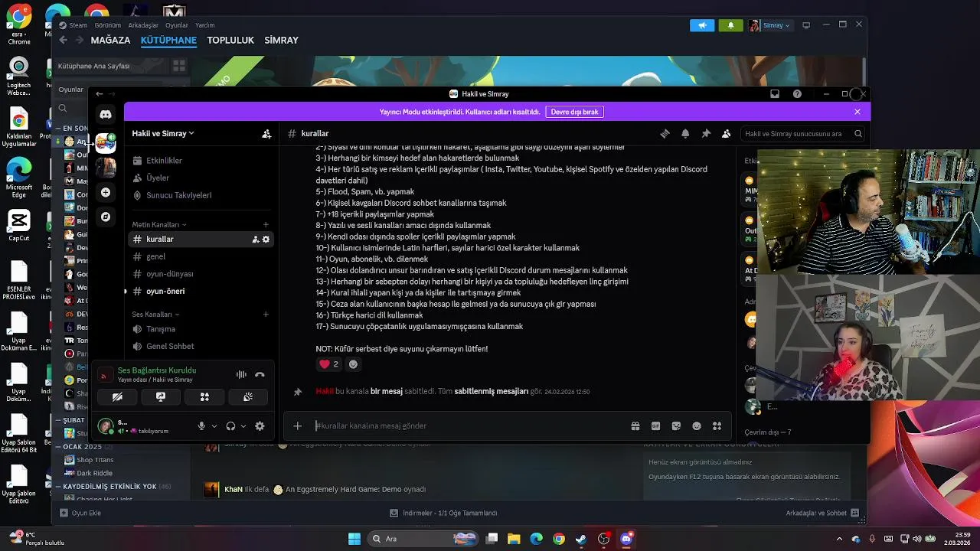This screenshot has width=980, height=551.
Task: Open the sticker picker
Action: click(676, 426)
